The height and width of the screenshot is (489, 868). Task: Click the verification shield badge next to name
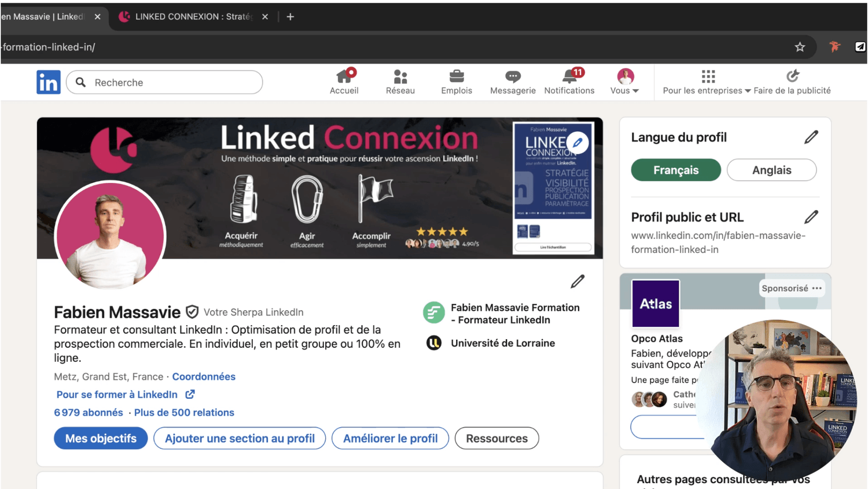(192, 312)
